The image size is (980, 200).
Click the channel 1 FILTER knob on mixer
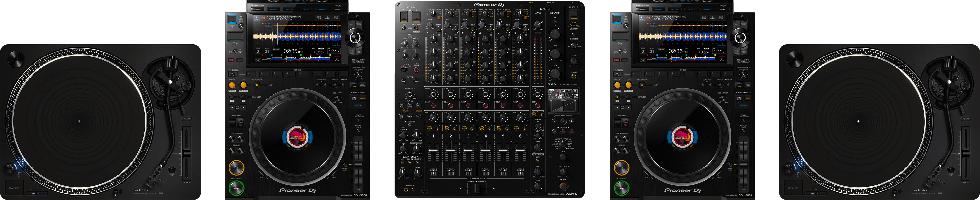pos(434,94)
